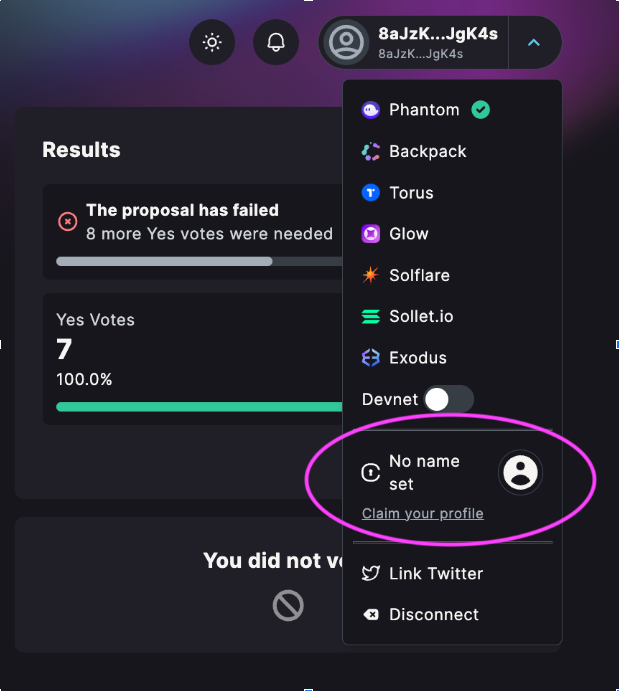Click the Exodus wallet icon
Screen dimensions: 619x691
(x=371, y=357)
